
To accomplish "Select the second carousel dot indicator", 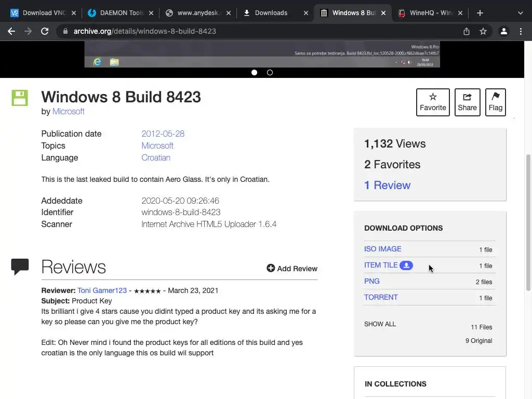I will (x=270, y=72).
